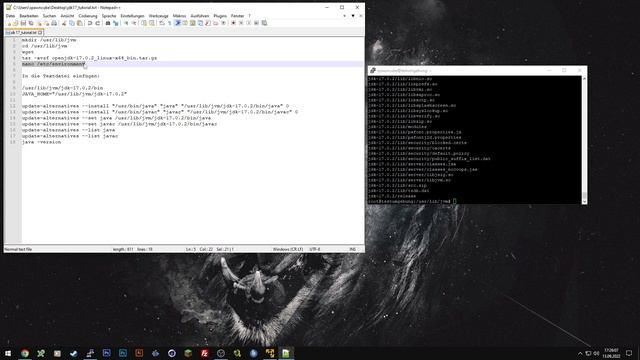Click the PuTTY icon in terminal title bar

point(372,71)
